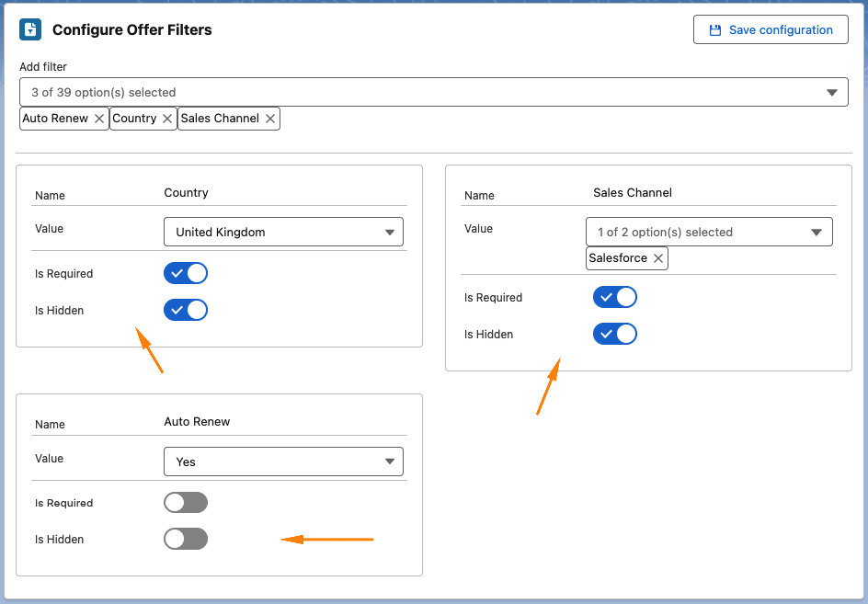Screen dimensions: 868x604
Task: Click the Add filter dropdown arrow
Action: click(x=832, y=92)
